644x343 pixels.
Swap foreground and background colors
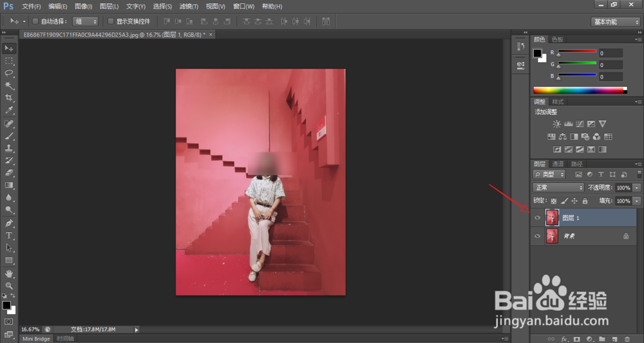pos(13,295)
